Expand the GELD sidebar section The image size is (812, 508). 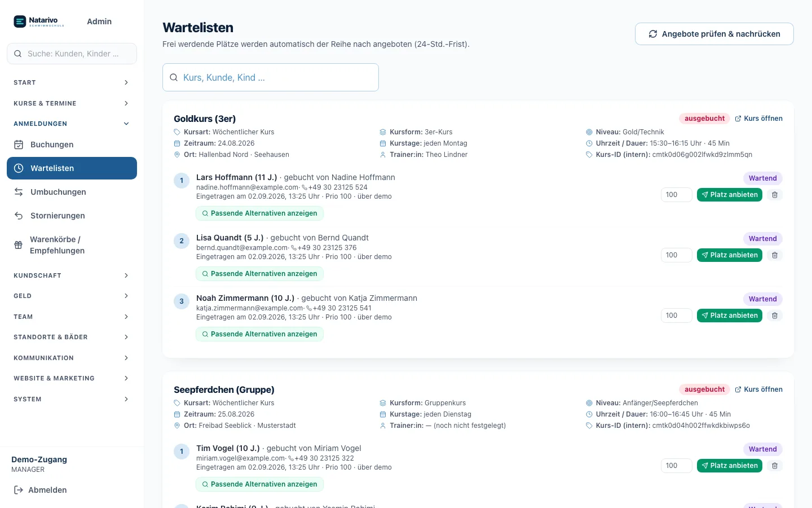pyautogui.click(x=72, y=296)
